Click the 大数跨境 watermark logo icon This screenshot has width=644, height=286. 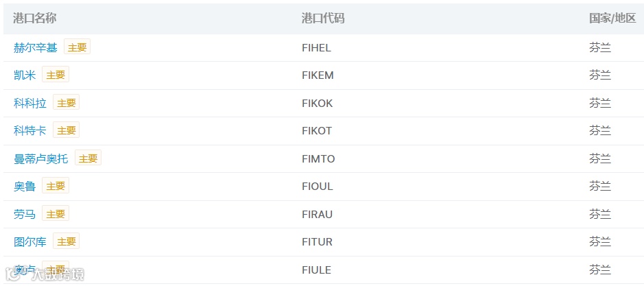pyautogui.click(x=13, y=274)
